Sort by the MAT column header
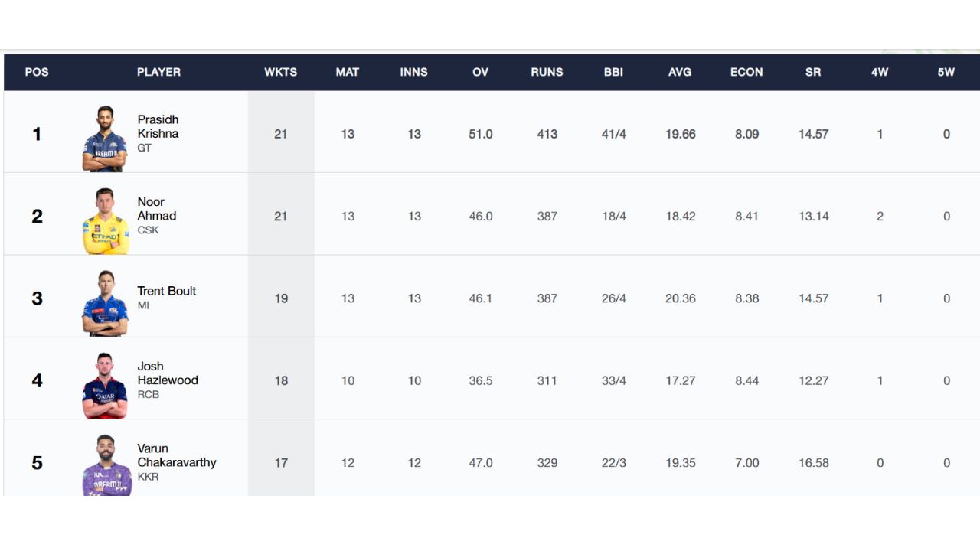Image resolution: width=980 pixels, height=551 pixels. click(348, 72)
